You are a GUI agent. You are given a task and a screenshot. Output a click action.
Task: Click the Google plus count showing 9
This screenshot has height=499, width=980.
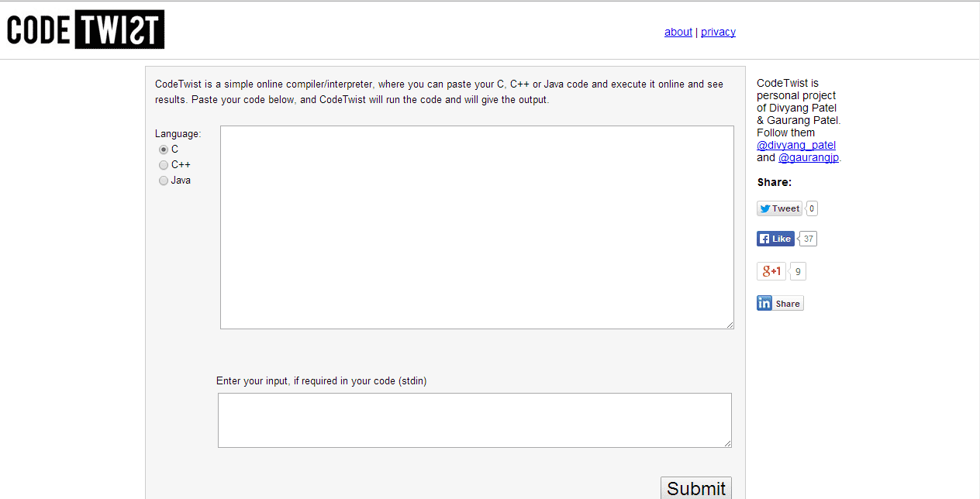pos(798,272)
